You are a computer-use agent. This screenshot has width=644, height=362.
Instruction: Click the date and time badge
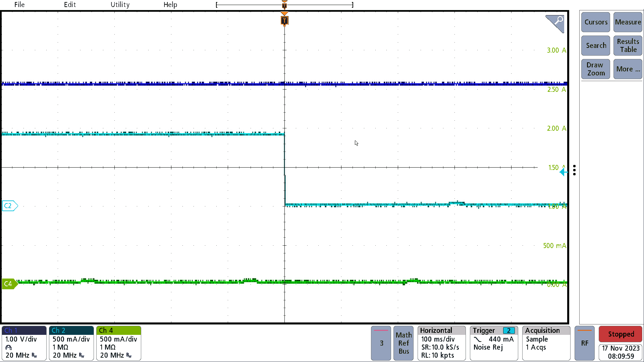pyautogui.click(x=621, y=352)
